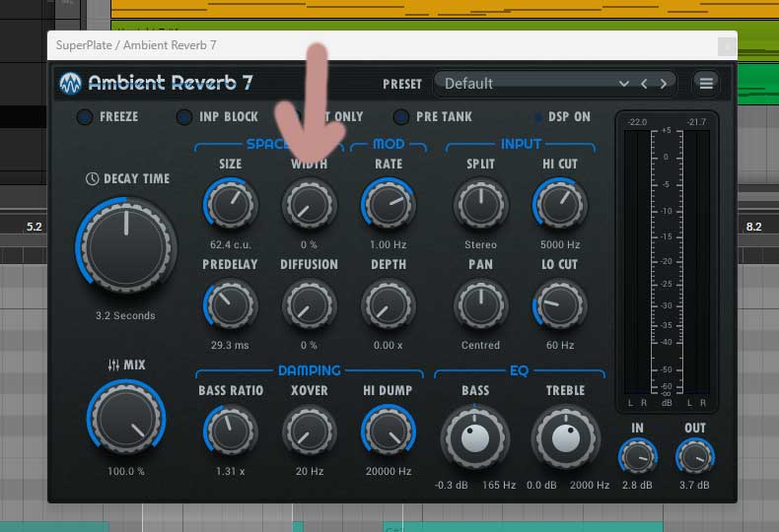Expand preset list using chevron arrow
This screenshot has height=532, width=779.
tap(623, 84)
